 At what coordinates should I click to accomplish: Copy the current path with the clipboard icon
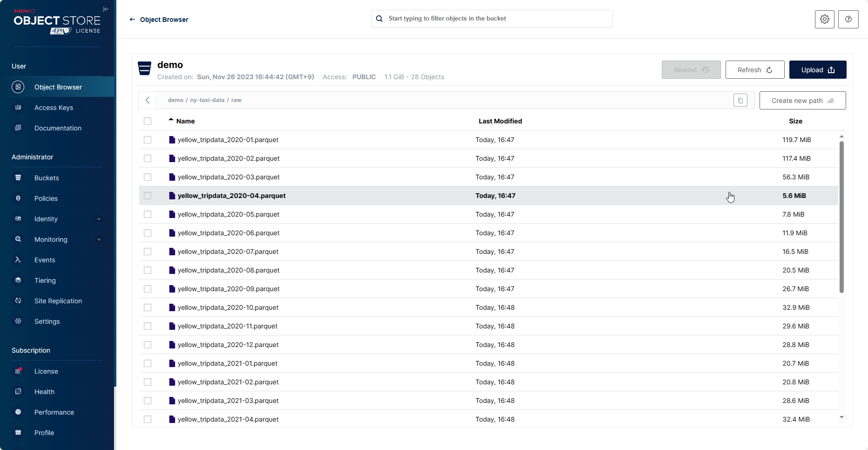740,100
